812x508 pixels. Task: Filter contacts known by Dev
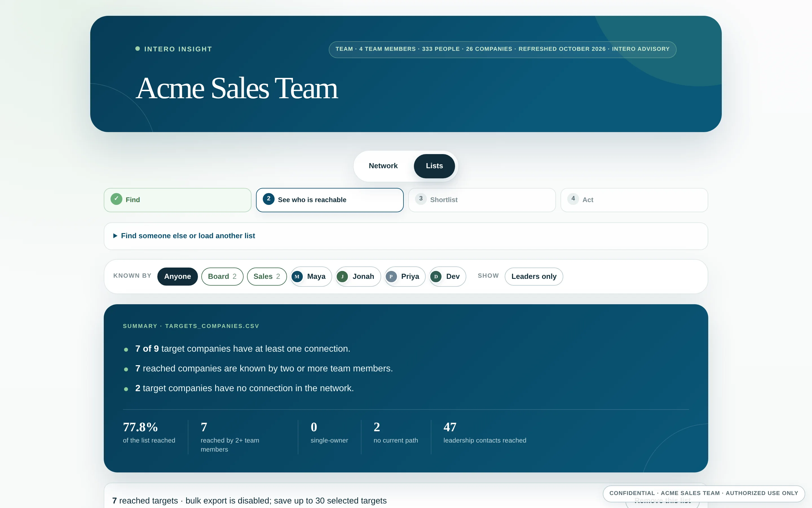448,277
